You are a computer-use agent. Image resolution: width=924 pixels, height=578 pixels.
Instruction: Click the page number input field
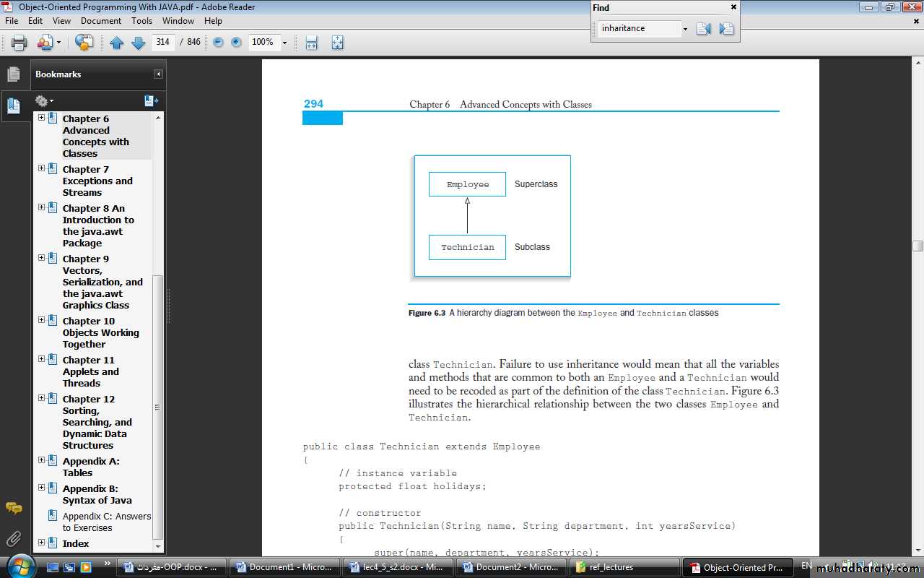point(163,43)
